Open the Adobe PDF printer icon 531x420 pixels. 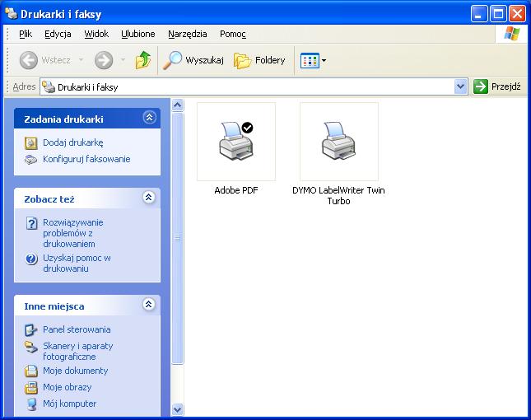click(236, 142)
